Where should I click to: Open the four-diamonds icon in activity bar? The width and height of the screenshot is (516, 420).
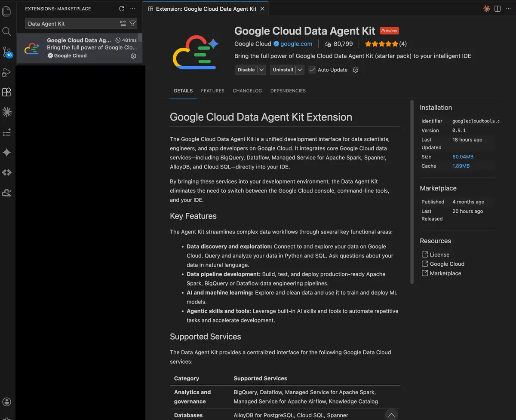6,172
